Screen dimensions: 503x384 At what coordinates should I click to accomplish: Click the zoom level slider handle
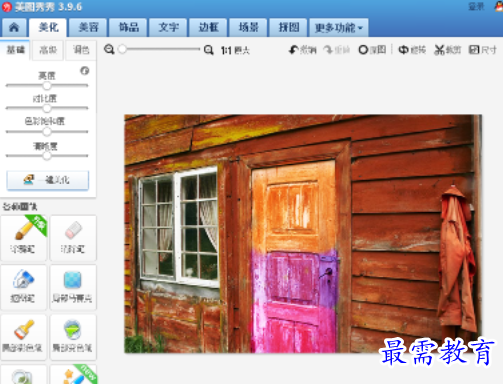point(122,49)
